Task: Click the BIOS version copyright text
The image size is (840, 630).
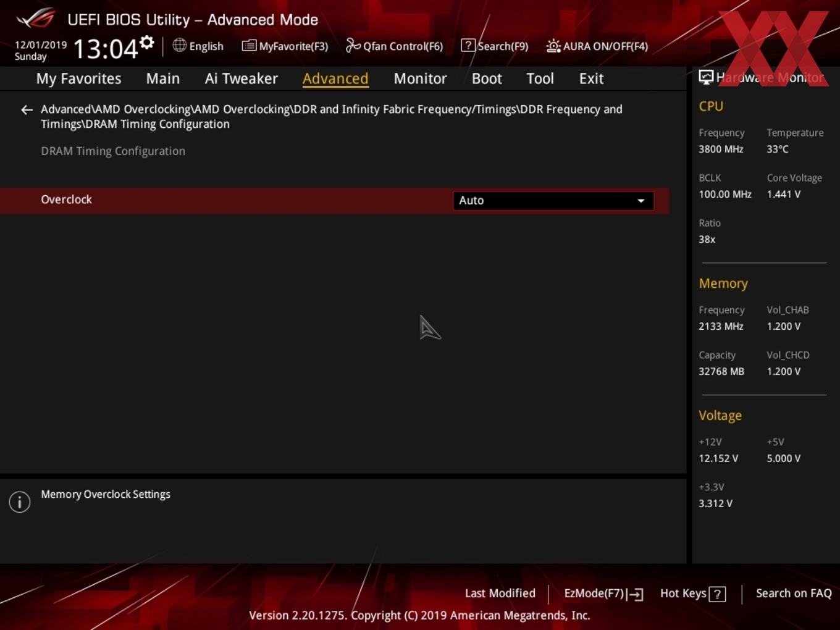Action: (x=419, y=615)
